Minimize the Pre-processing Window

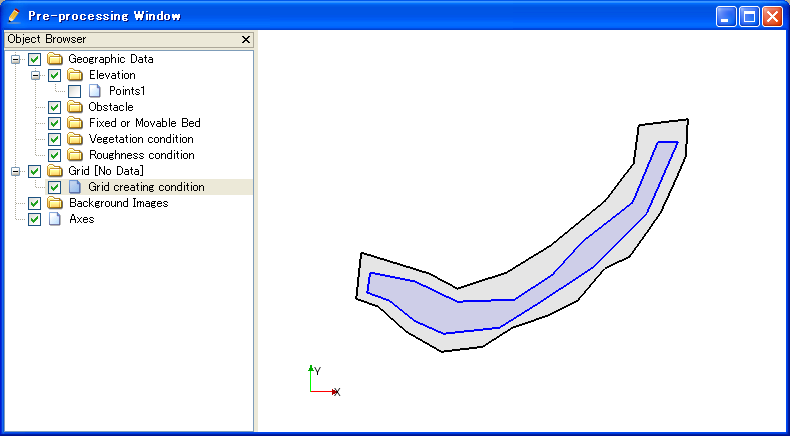pos(726,17)
